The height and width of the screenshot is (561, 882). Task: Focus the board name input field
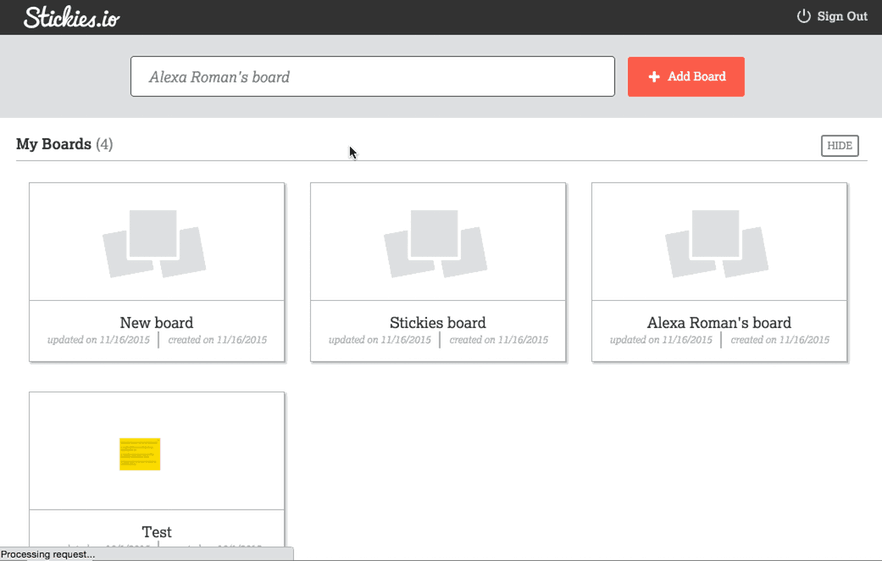372,77
